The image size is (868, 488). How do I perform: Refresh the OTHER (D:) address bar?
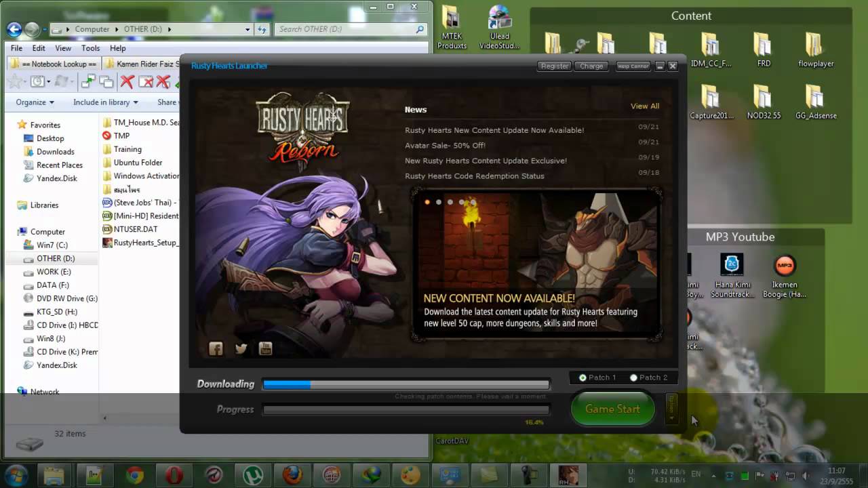tap(262, 29)
